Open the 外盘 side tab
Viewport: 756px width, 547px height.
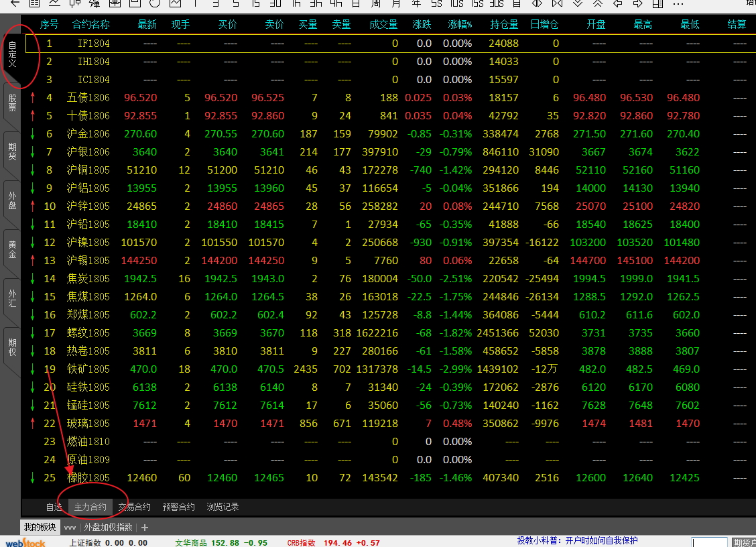click(12, 201)
